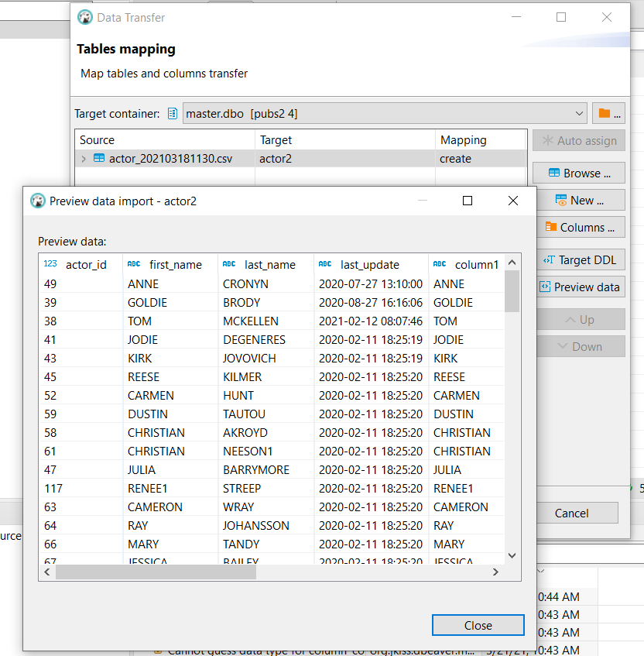The width and height of the screenshot is (644, 656).
Task: Click the preview table's scroll down arrow
Action: tap(512, 555)
